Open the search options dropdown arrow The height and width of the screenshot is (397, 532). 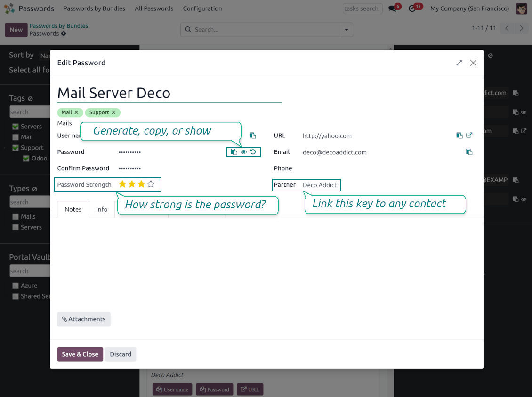click(x=347, y=30)
